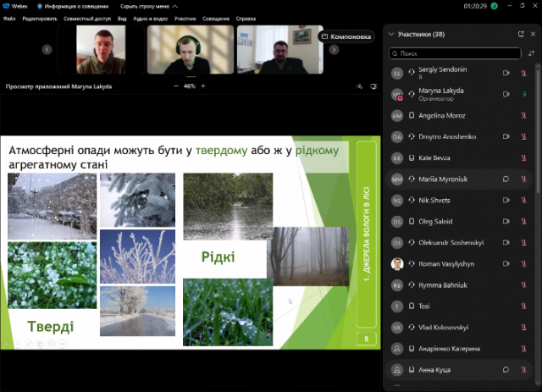Click the sort participants icon
This screenshot has height=392, width=542.
pyautogui.click(x=531, y=53)
